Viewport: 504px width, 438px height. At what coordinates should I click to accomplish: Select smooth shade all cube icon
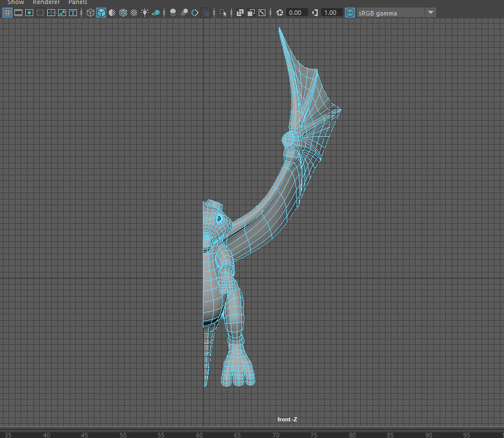[x=101, y=13]
